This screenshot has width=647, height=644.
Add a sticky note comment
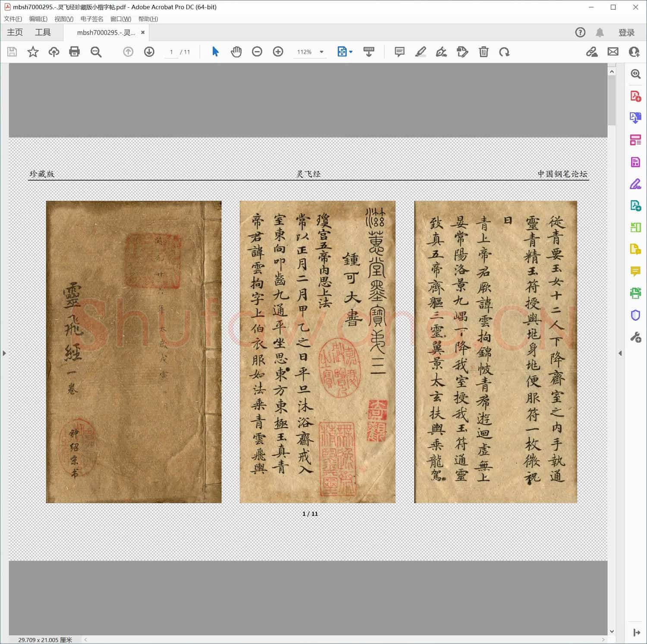(399, 52)
